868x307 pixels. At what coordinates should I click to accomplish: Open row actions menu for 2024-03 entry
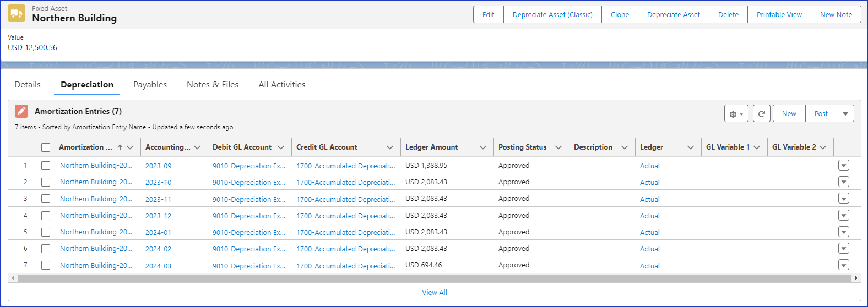click(x=843, y=265)
